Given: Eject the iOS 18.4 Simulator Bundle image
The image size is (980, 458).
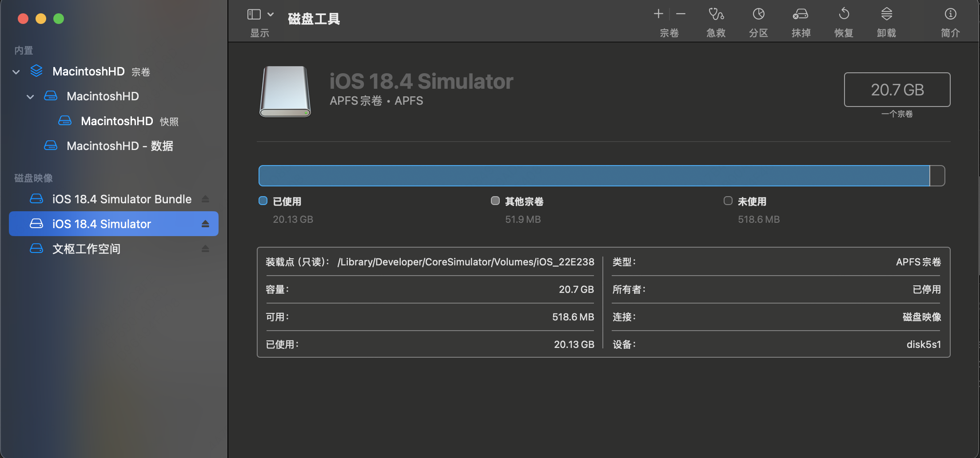Looking at the screenshot, I should pyautogui.click(x=205, y=199).
